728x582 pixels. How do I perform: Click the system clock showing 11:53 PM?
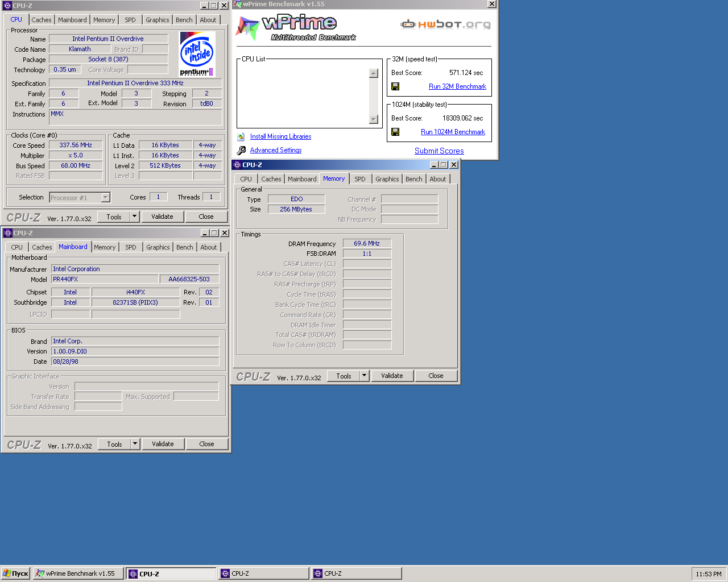click(x=708, y=574)
